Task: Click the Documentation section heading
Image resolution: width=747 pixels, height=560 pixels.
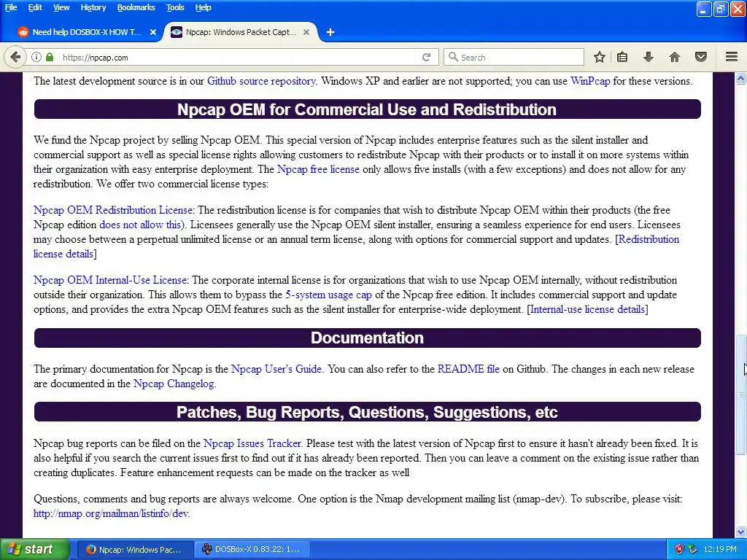Action: click(x=368, y=338)
